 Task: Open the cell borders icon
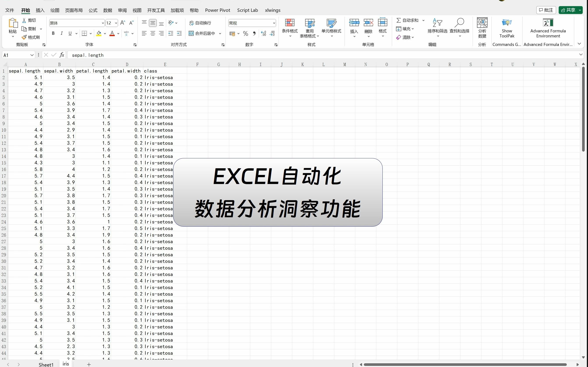click(x=84, y=33)
